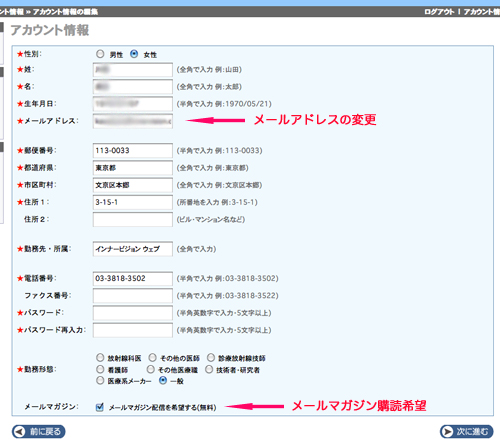Click the 郵便番号 input field
This screenshot has width=500, height=442.
133,151
